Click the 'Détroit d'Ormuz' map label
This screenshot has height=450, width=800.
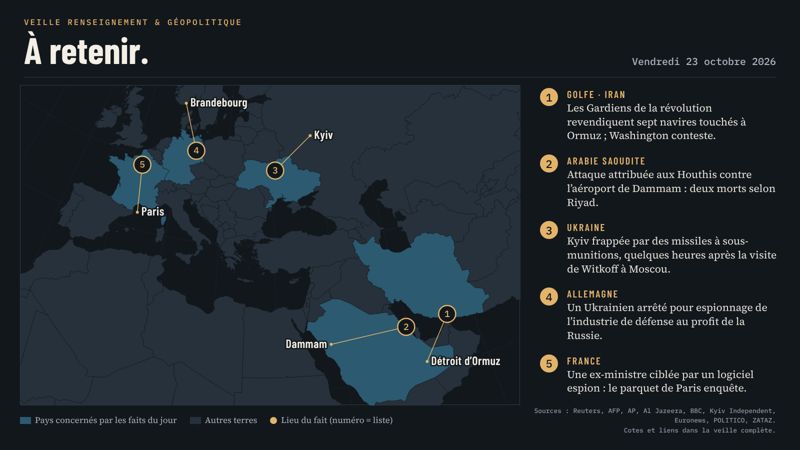pos(465,361)
